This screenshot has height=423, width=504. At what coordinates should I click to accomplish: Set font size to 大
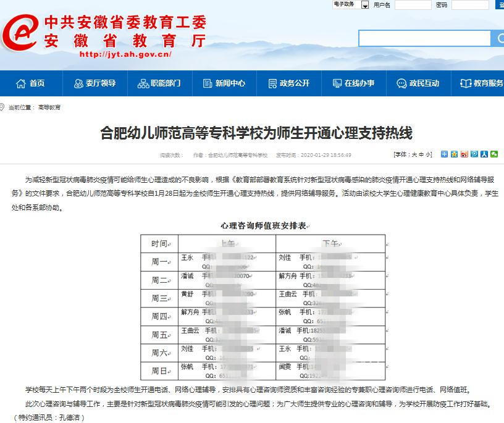[414, 154]
